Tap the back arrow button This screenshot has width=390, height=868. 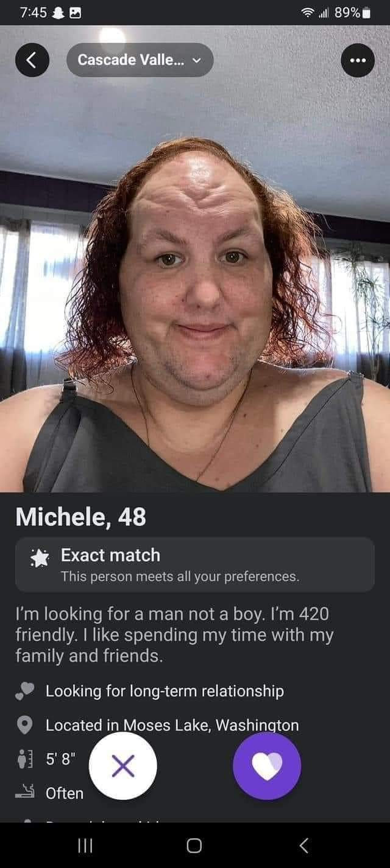point(32,60)
